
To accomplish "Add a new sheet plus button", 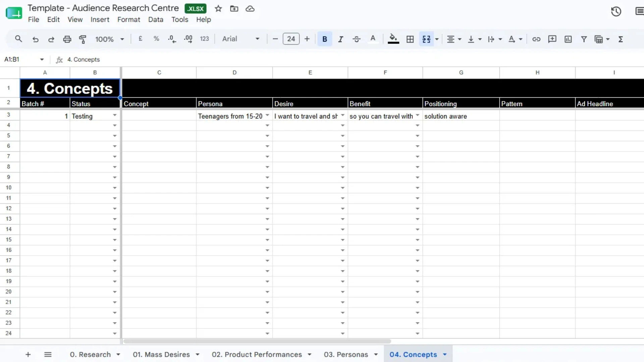I will (x=28, y=354).
